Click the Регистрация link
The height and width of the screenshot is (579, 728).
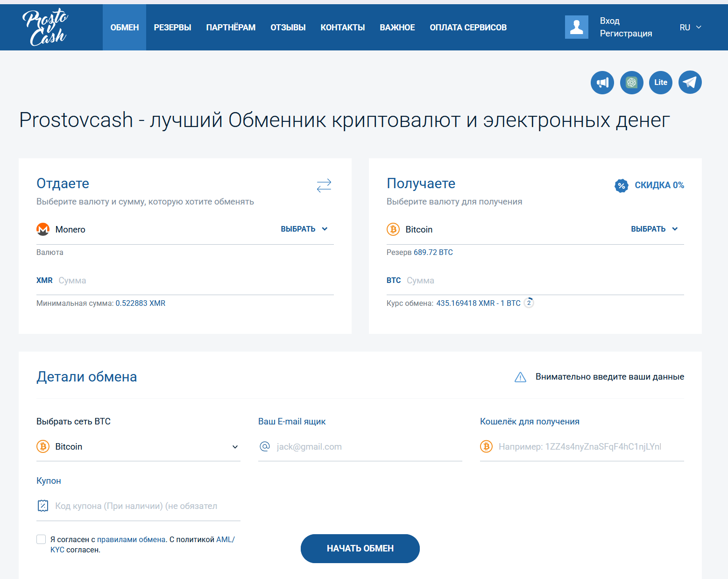click(x=626, y=34)
